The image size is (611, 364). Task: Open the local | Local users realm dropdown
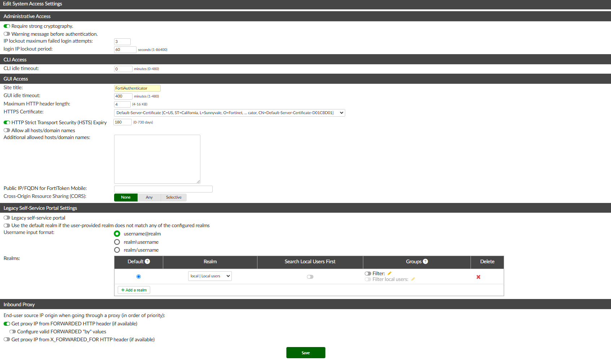tap(210, 276)
